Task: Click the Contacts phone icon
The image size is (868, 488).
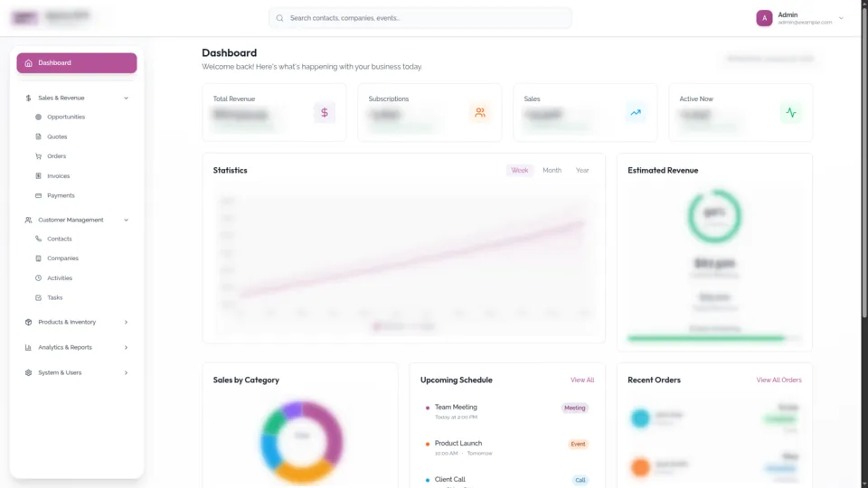Action: (x=38, y=239)
